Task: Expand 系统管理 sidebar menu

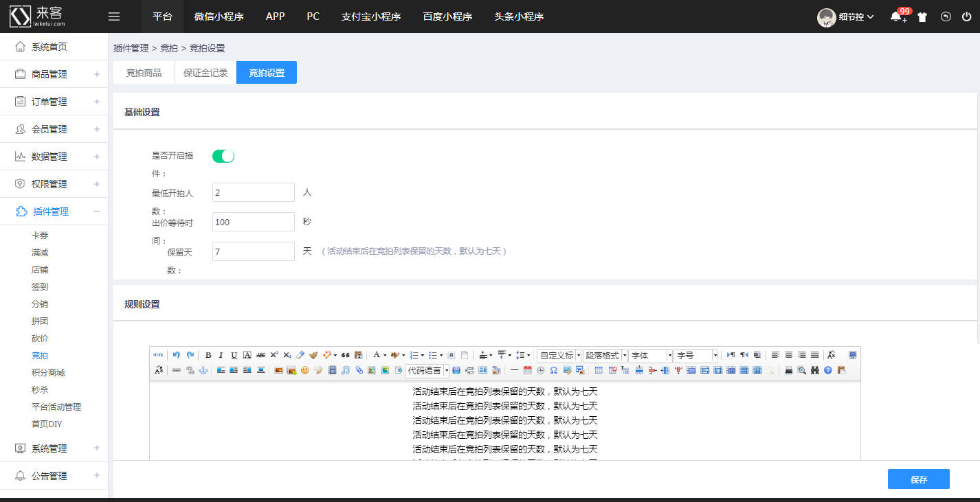Action: click(54, 448)
